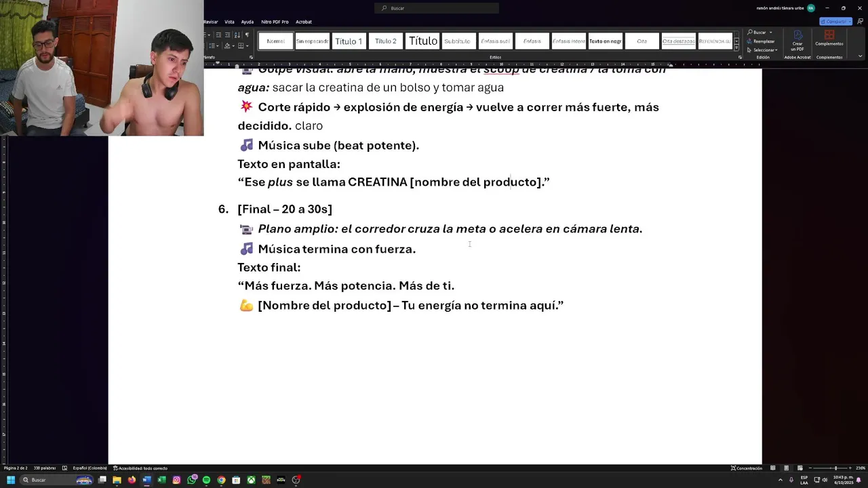Open the Nitro PDF Pro tab
This screenshot has height=488, width=868.
pyautogui.click(x=275, y=22)
